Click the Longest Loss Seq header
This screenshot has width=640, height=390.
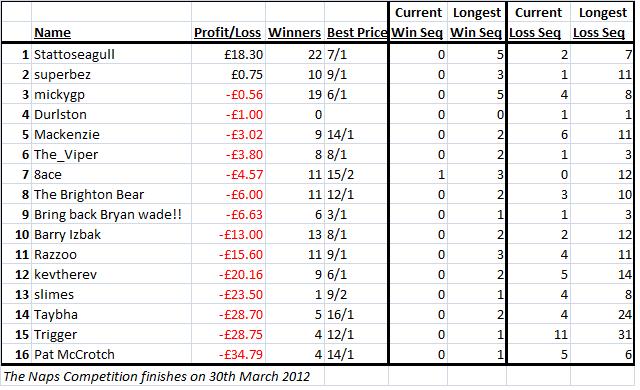coord(600,22)
